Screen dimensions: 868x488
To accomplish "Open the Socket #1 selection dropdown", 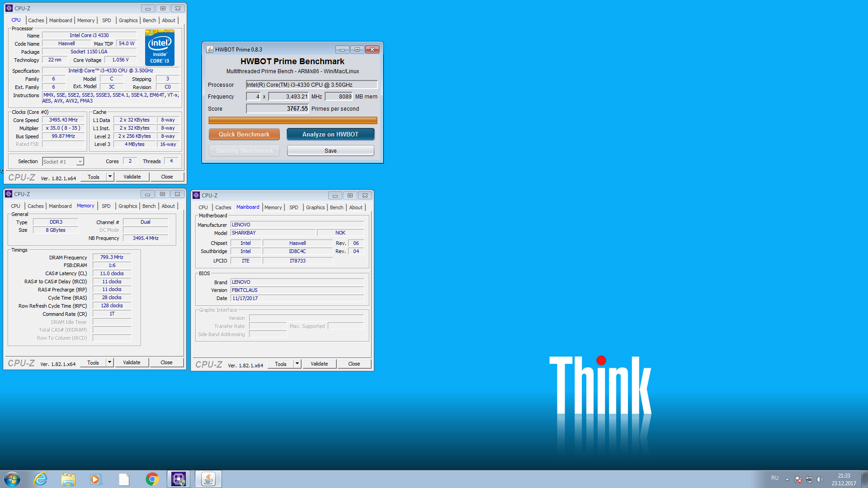I will pyautogui.click(x=63, y=161).
